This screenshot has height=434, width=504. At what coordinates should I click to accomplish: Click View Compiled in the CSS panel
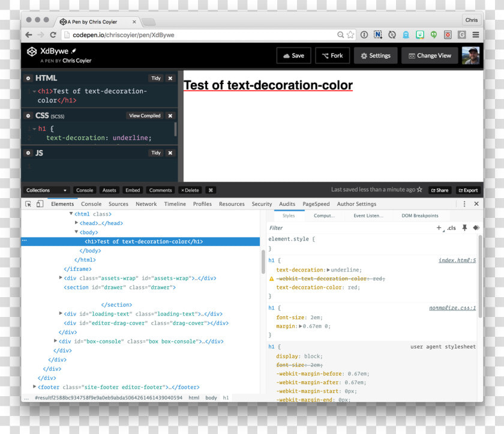(145, 116)
